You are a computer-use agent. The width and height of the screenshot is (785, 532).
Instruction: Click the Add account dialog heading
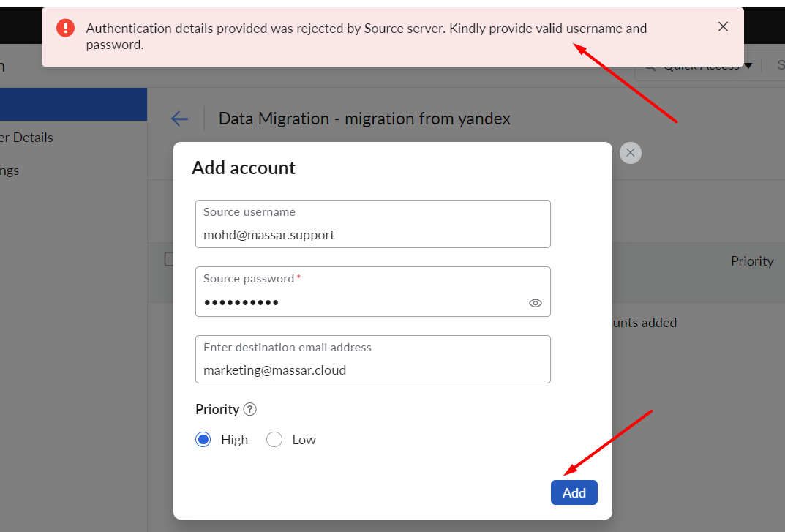(244, 168)
